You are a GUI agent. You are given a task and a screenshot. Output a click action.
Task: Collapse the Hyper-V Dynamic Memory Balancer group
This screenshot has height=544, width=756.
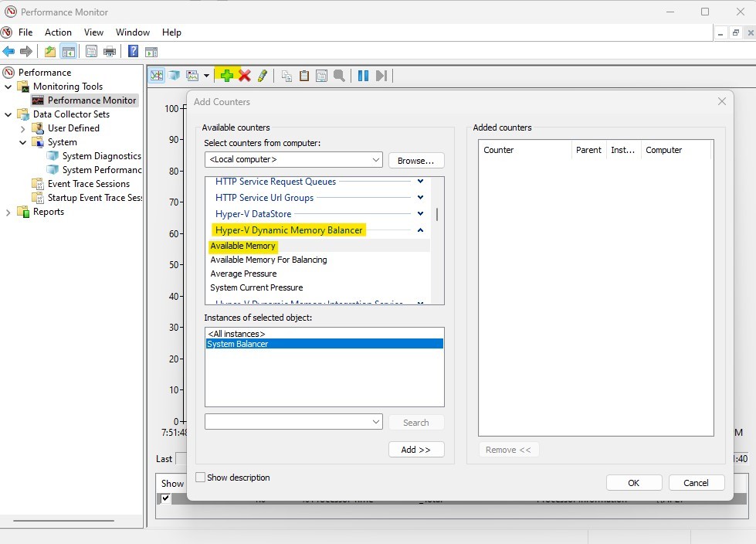tap(419, 229)
